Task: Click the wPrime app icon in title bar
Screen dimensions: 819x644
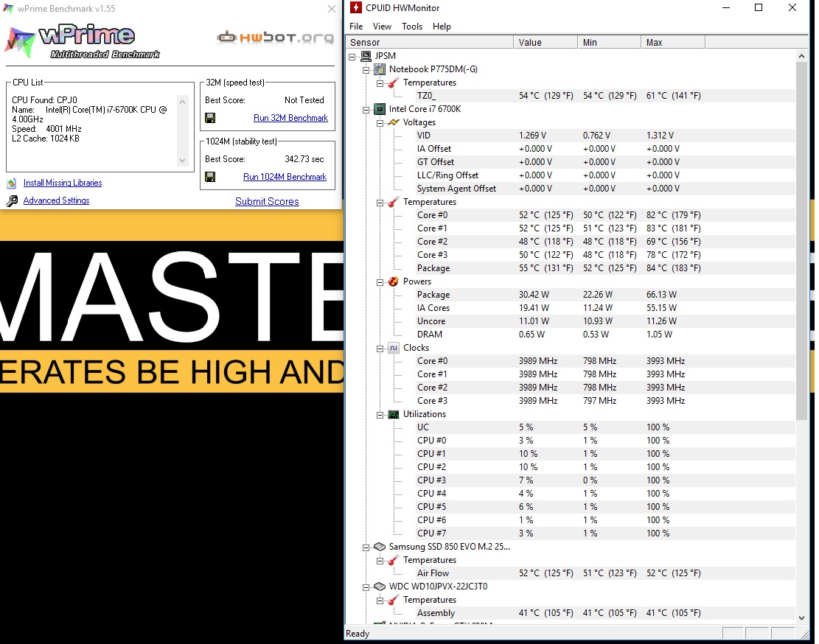Action: click(8, 9)
